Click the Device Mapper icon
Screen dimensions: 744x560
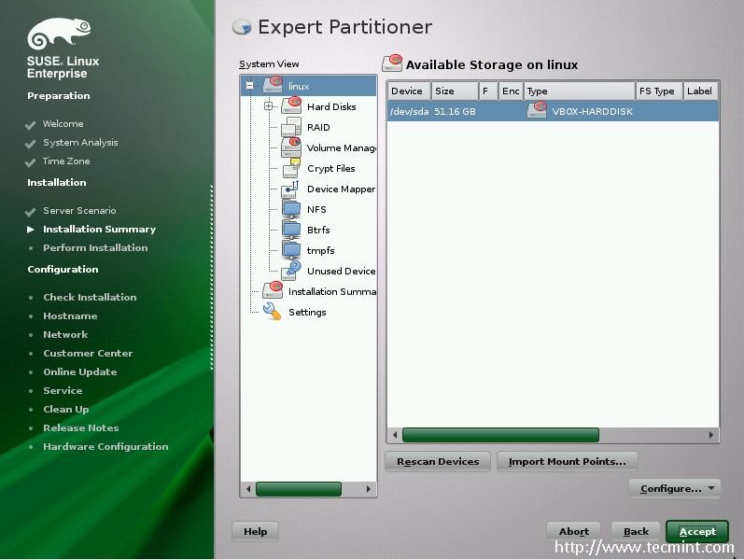click(x=290, y=189)
